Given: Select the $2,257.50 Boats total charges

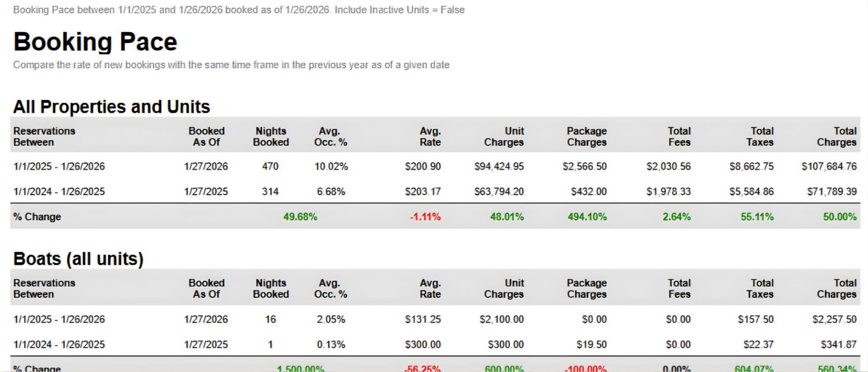Looking at the screenshot, I should tap(834, 320).
